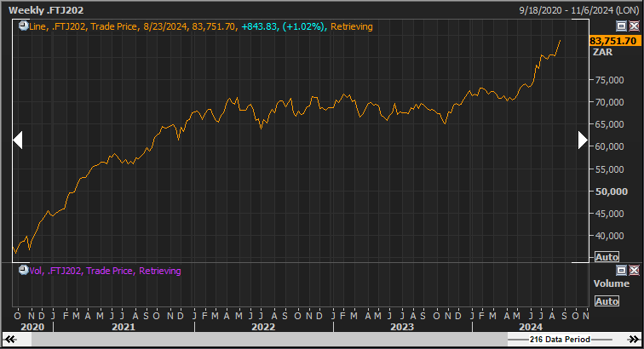Close the Volume pane
This screenshot has width=644, height=349.
point(634,270)
